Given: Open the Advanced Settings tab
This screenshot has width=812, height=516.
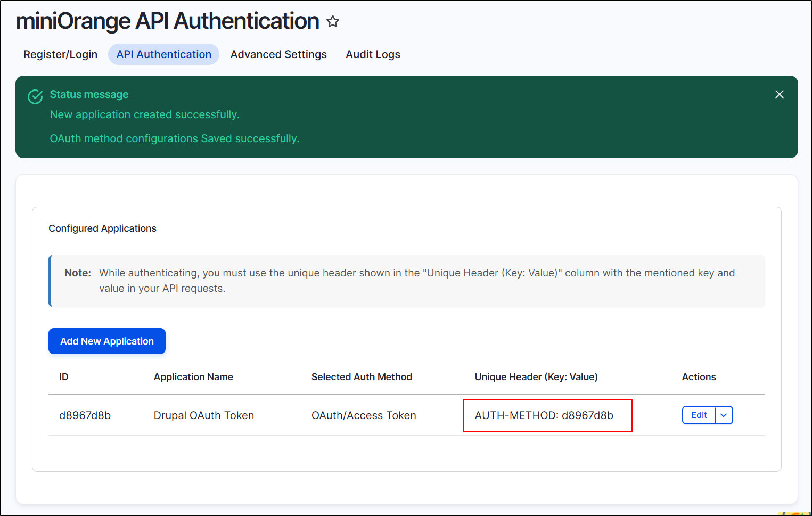Looking at the screenshot, I should click(x=278, y=54).
